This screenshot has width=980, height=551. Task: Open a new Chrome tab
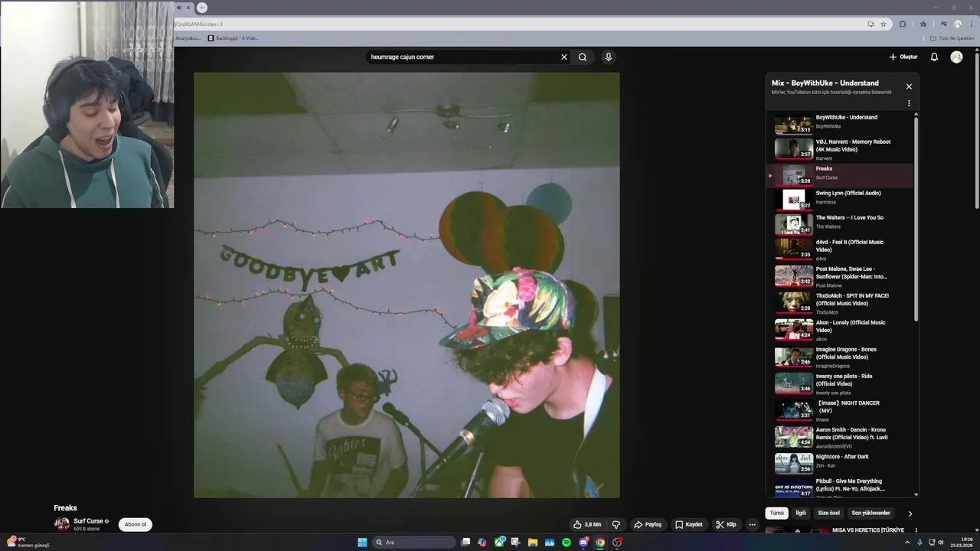[x=201, y=8]
